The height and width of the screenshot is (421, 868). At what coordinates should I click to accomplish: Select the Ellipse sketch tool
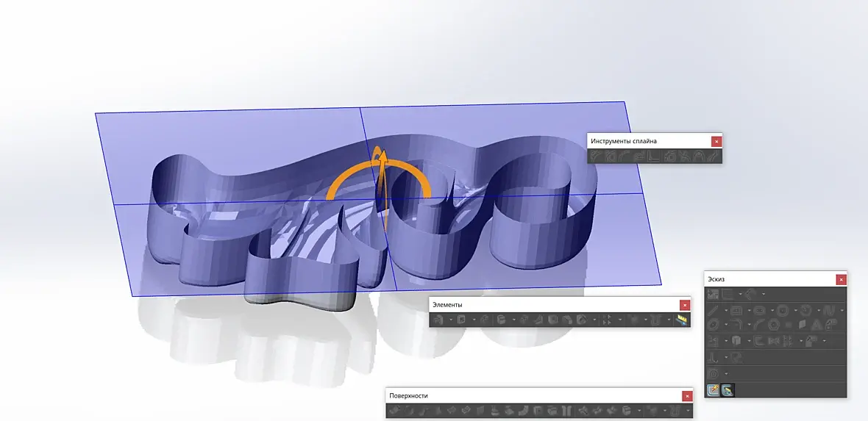pos(713,324)
